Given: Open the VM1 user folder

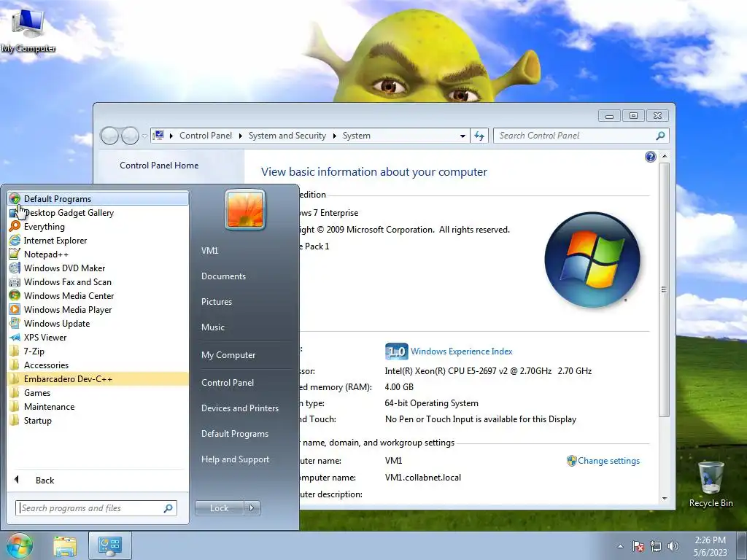Looking at the screenshot, I should coord(209,251).
